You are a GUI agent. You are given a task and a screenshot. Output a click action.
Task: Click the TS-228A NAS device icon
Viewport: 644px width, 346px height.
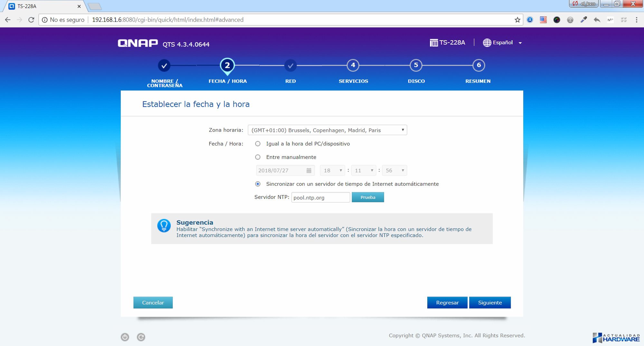(434, 42)
